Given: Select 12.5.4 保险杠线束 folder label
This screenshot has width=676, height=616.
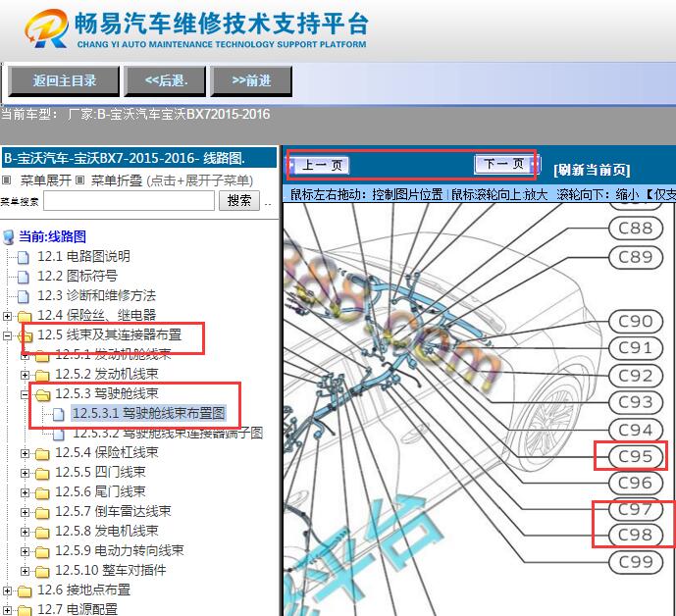Looking at the screenshot, I should tap(107, 452).
